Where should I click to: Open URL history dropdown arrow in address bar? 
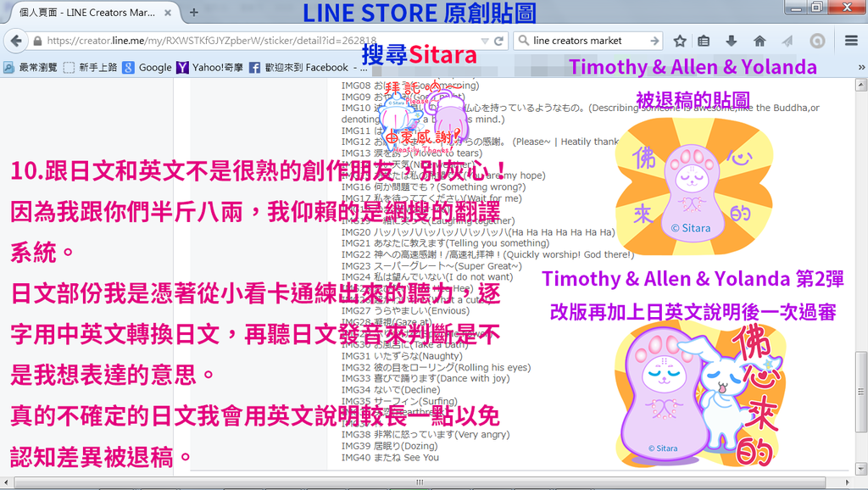click(485, 41)
